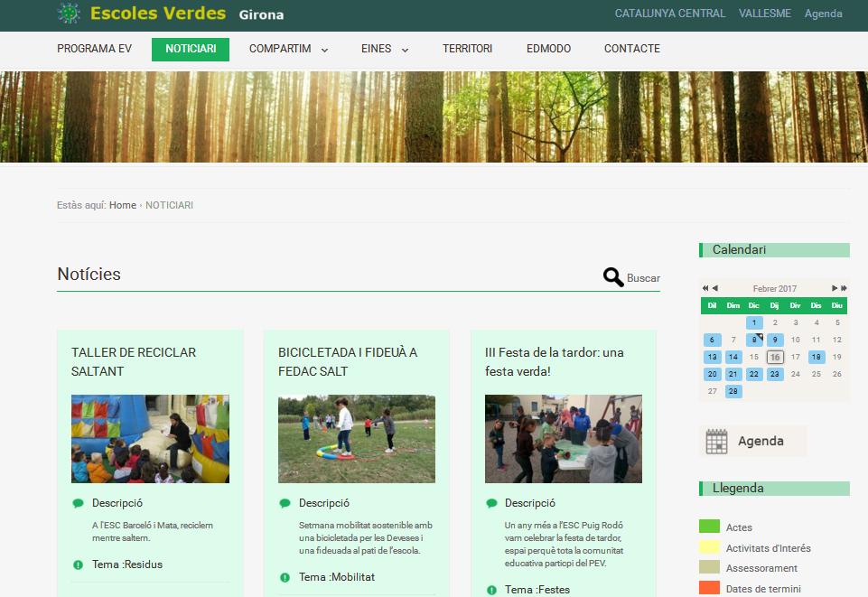Jump forward one year in calendar
Image resolution: width=868 pixels, height=597 pixels.
click(x=845, y=288)
